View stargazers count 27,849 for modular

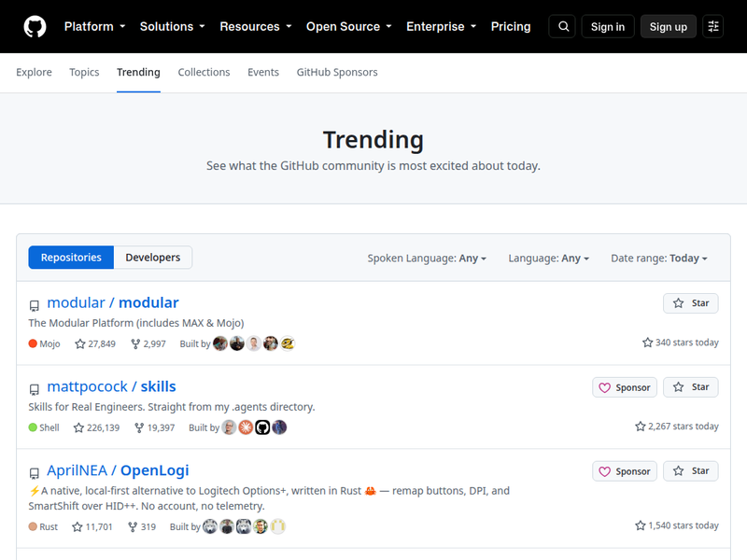click(x=95, y=343)
